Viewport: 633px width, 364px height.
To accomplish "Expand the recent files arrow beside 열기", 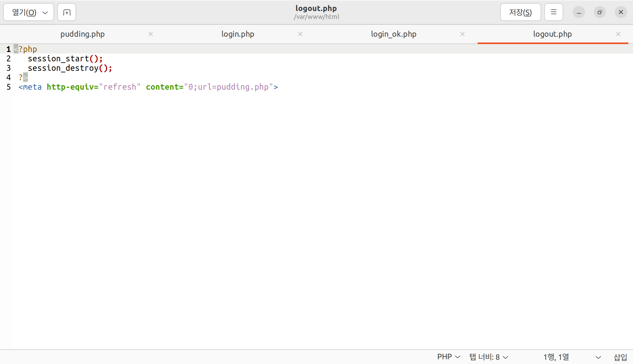I will click(45, 13).
